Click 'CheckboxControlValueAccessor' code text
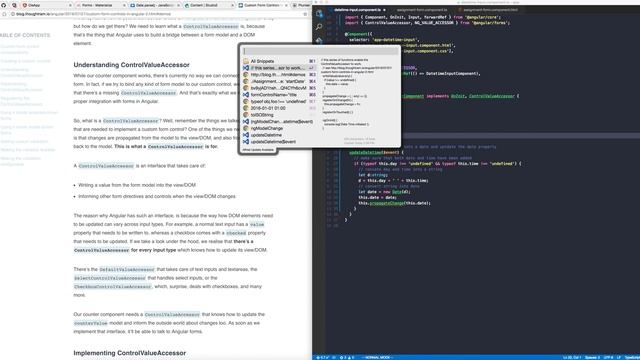The width and height of the screenshot is (640, 360). click(x=113, y=287)
